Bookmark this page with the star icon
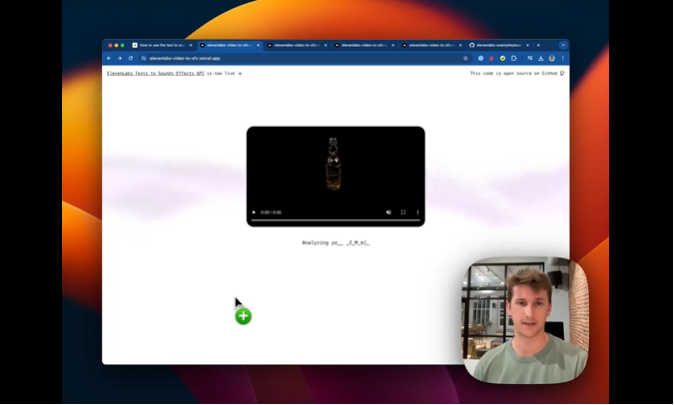Screen dimensions: 674x405 point(465,58)
